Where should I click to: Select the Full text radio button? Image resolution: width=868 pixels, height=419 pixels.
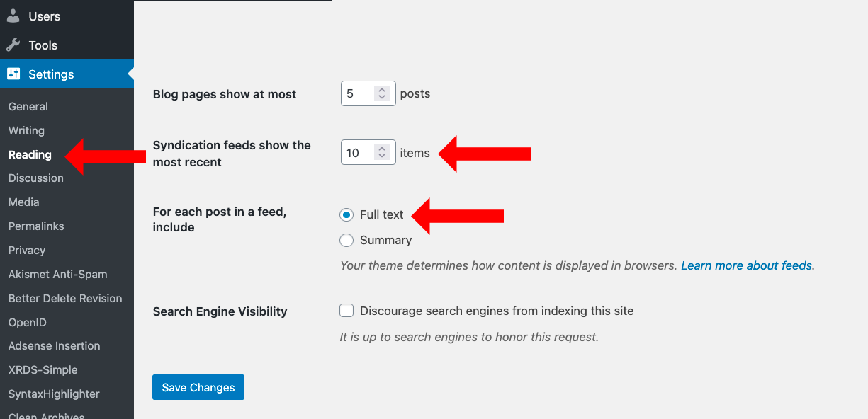tap(346, 214)
